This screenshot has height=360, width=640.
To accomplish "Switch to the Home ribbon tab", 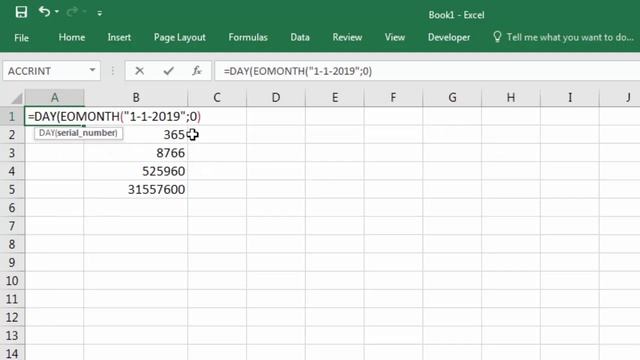I will 72,38.
